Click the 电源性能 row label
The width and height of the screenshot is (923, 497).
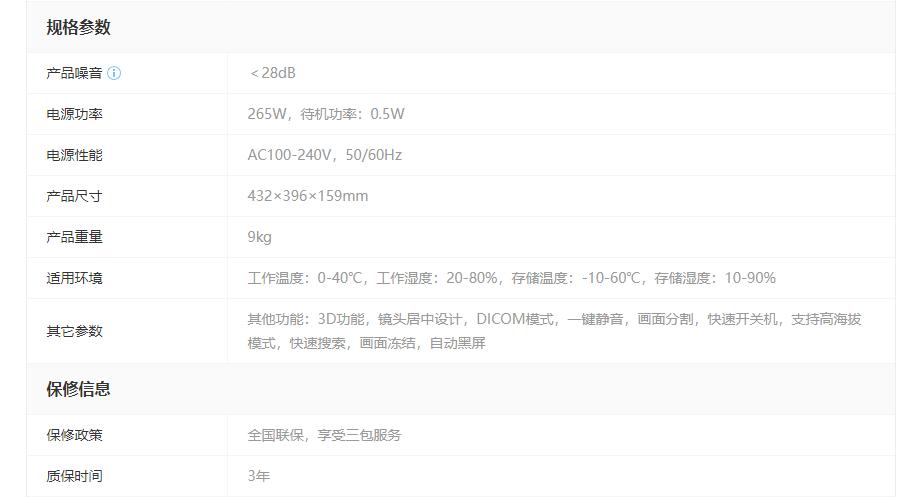(74, 155)
